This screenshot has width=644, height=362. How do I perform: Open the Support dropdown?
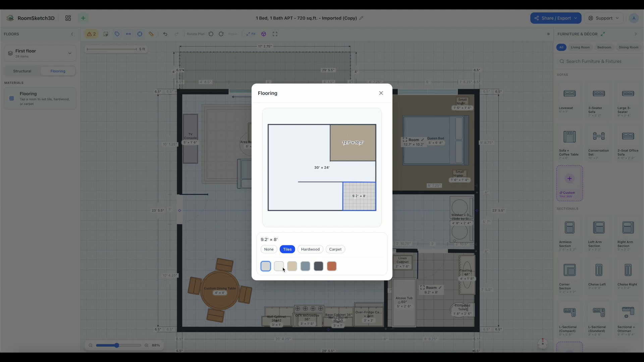[604, 18]
